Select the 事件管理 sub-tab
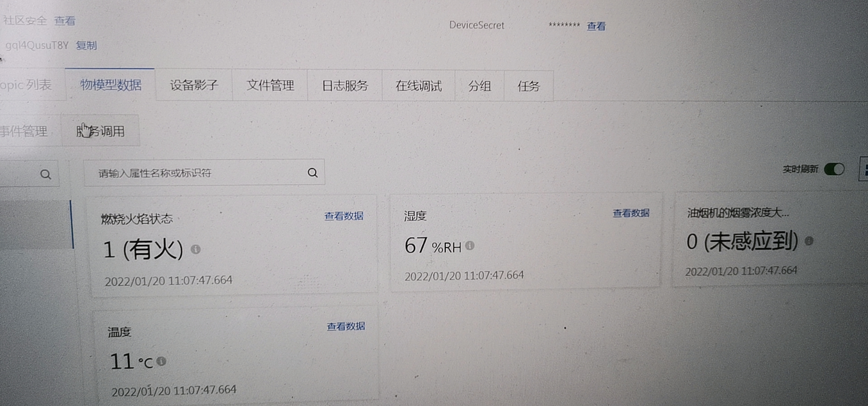The height and width of the screenshot is (406, 868). tap(25, 131)
